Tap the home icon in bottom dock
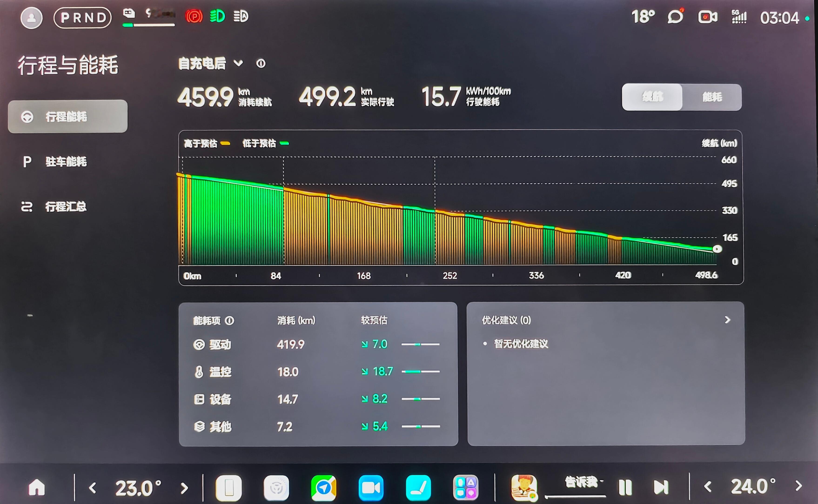Screen dimensions: 818x504 tap(37, 487)
